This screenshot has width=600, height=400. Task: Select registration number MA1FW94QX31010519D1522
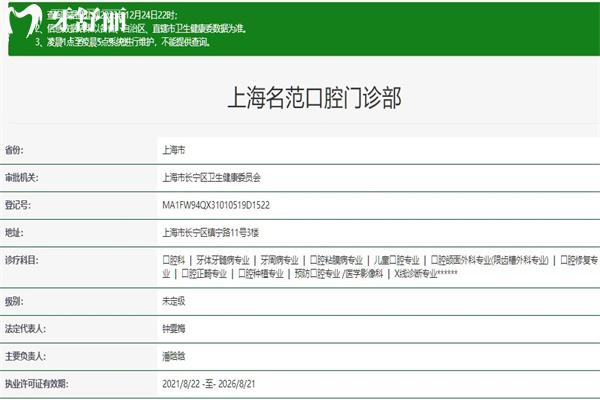tap(216, 205)
